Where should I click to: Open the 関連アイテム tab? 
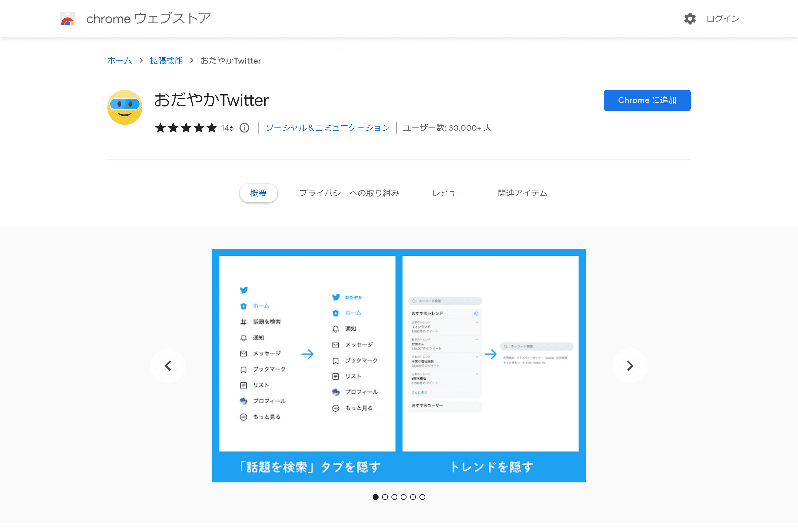click(x=522, y=193)
